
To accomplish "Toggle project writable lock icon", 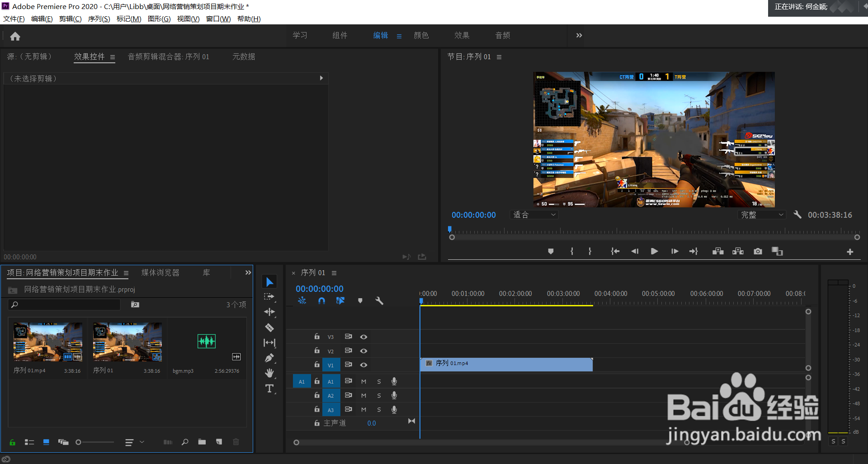I will tap(13, 442).
